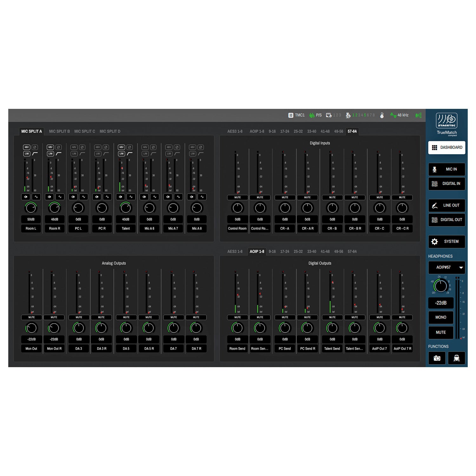Mute the headphones output
The width and height of the screenshot is (476, 476).
pyautogui.click(x=441, y=332)
